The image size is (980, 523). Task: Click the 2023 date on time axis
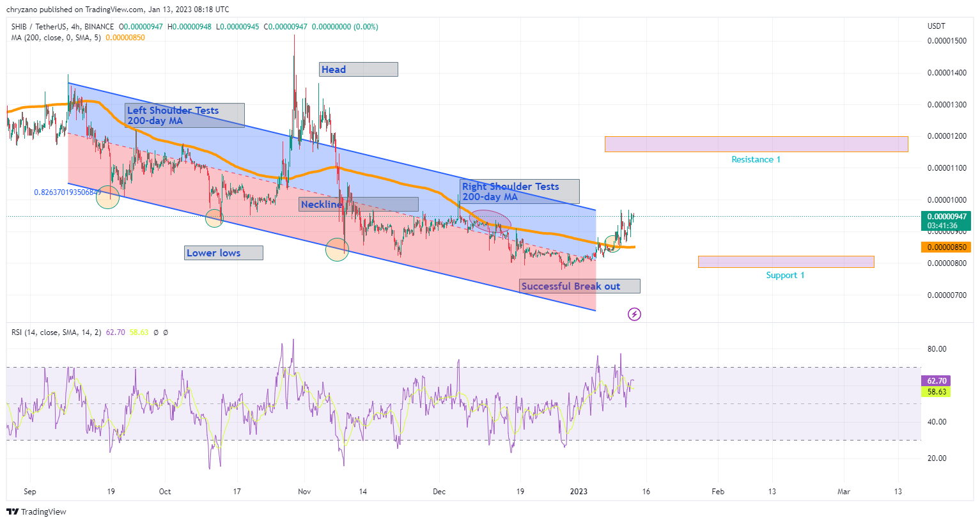pyautogui.click(x=579, y=492)
